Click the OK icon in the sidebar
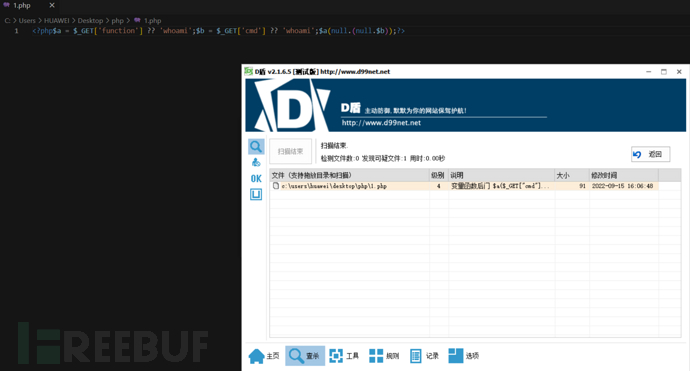This screenshot has width=690, height=371. tap(256, 179)
